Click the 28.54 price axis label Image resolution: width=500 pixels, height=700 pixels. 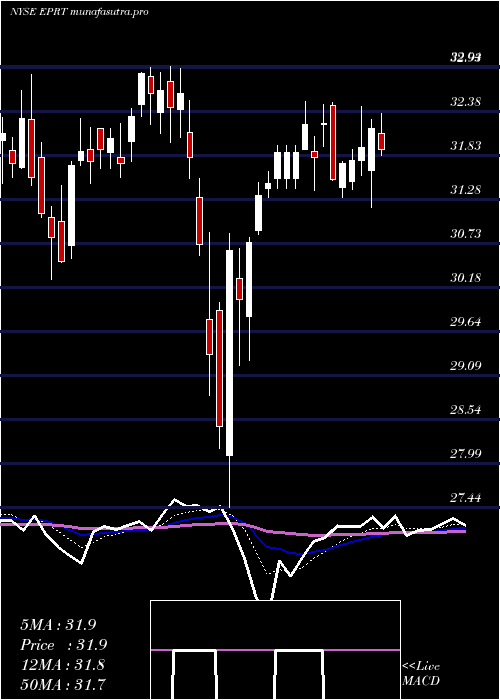[x=466, y=409]
